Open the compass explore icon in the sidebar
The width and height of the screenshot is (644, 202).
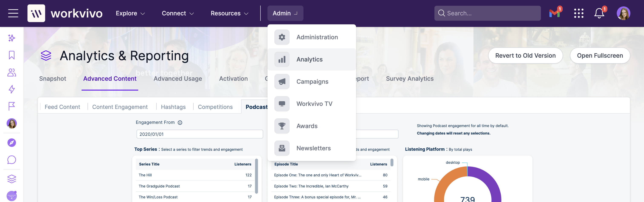[11, 142]
